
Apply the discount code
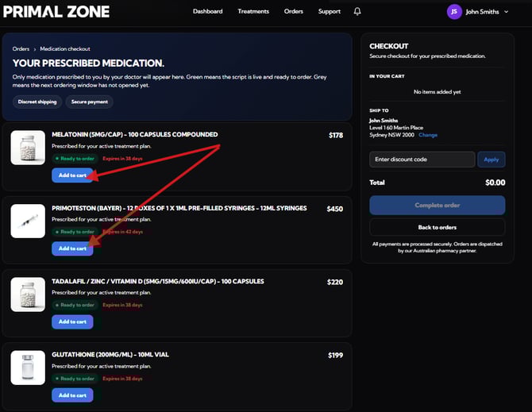coord(492,160)
